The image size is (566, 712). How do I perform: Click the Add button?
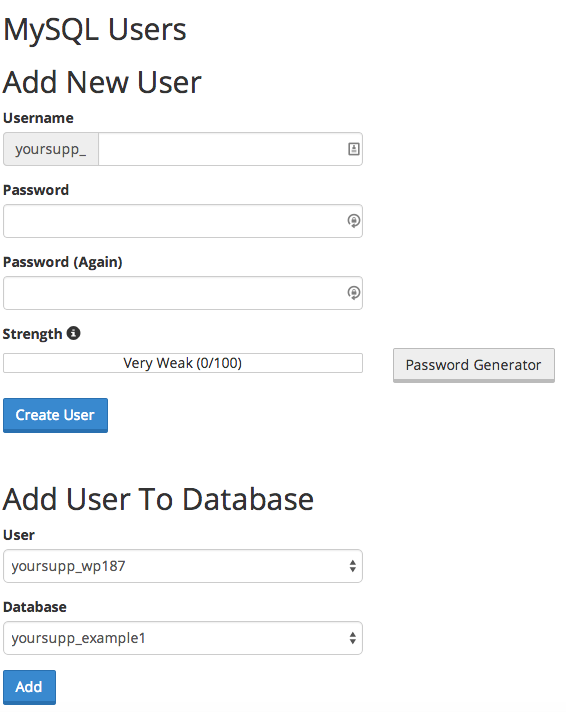[30, 687]
